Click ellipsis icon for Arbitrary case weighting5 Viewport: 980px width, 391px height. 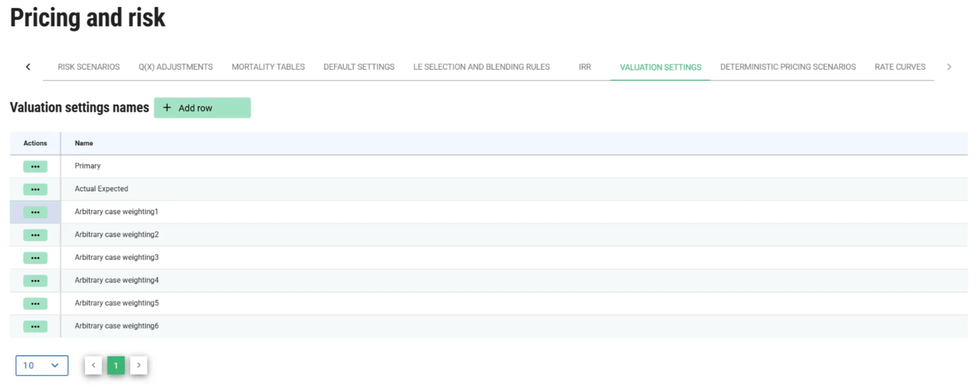tap(35, 304)
